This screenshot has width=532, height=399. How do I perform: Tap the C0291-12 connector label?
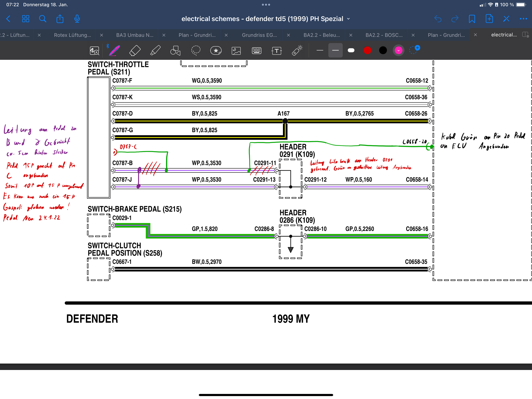[315, 179]
